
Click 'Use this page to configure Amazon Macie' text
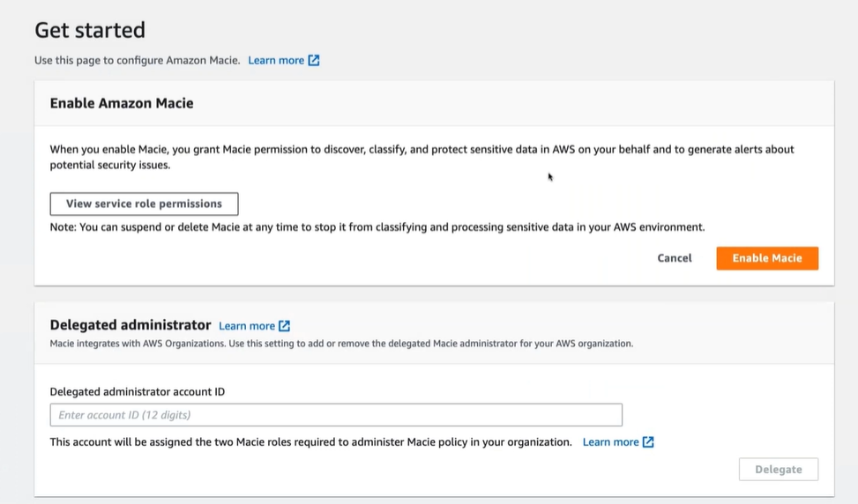(138, 60)
